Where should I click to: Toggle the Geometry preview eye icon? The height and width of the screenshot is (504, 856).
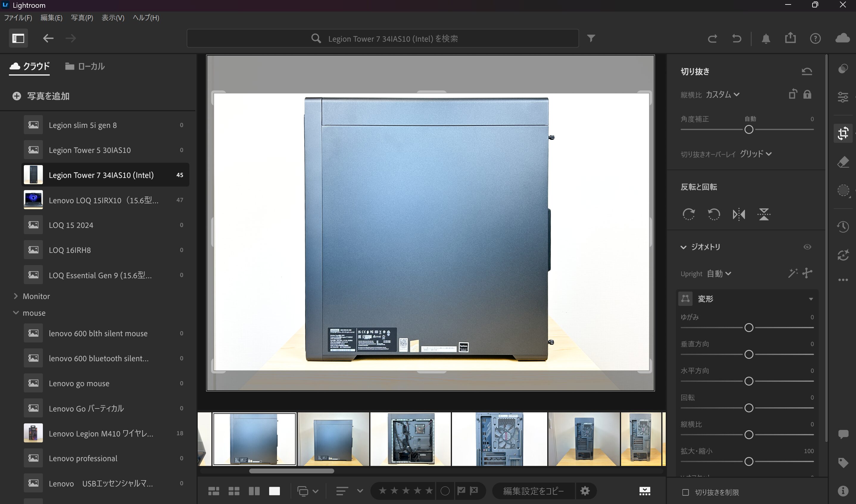tap(808, 247)
